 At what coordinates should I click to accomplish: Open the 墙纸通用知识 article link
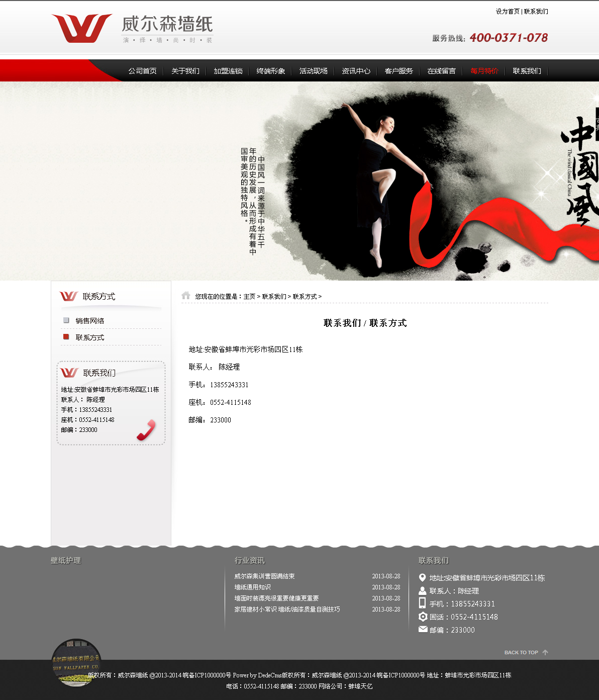tap(252, 587)
